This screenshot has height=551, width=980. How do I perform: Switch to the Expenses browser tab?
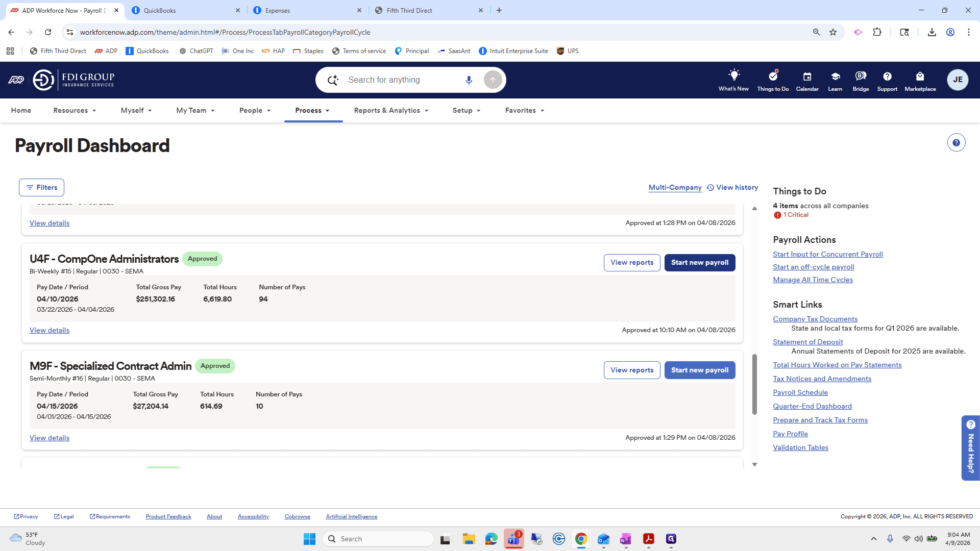pos(307,10)
